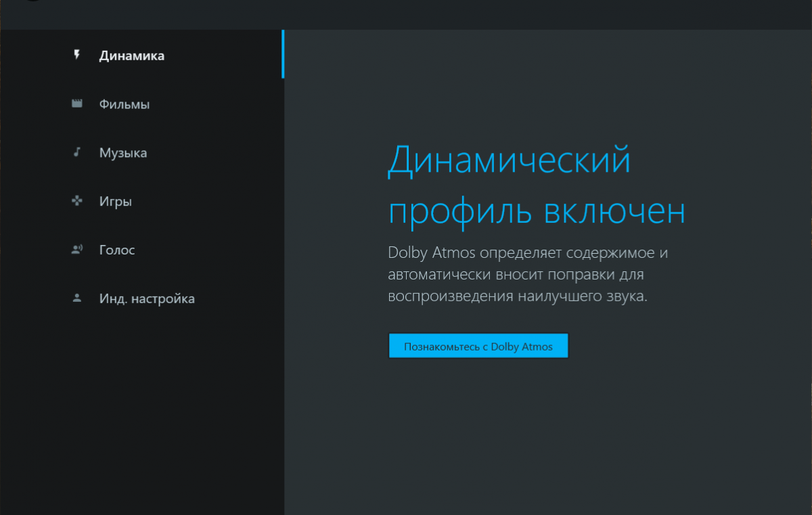Click the speaking person icon beside Голос
This screenshot has width=812, height=515.
pyautogui.click(x=76, y=249)
